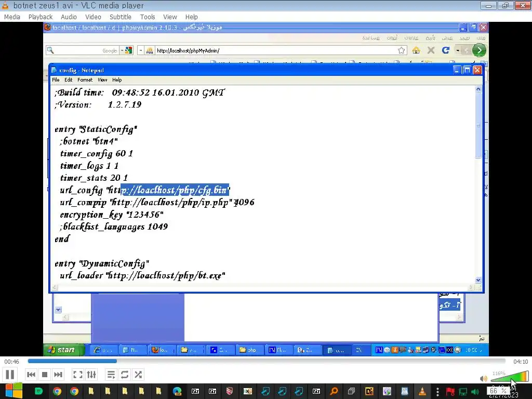The height and width of the screenshot is (399, 532).
Task: Open green chat app on taskbar
Action: (38, 391)
